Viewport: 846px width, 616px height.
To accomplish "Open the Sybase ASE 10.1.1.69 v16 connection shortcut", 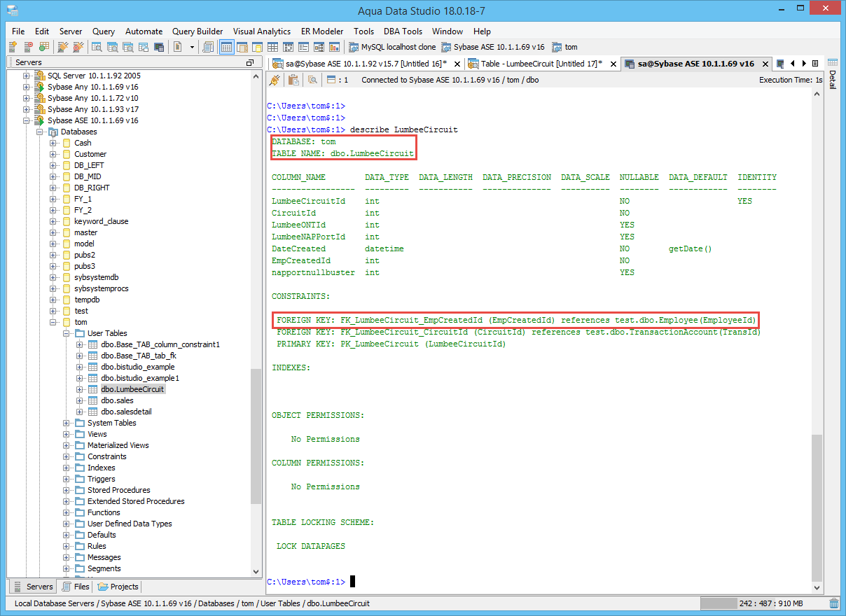I will 493,47.
